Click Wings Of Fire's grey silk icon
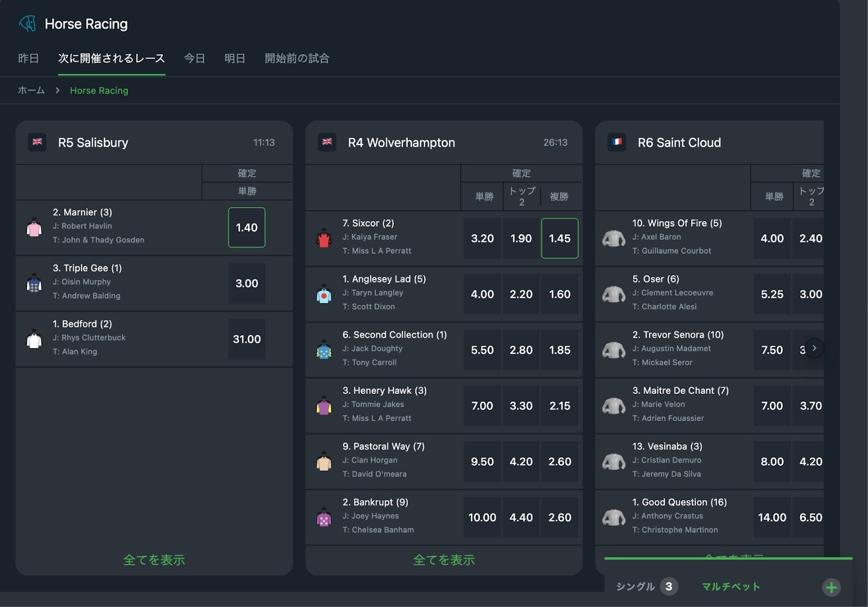The image size is (868, 607). (x=614, y=239)
